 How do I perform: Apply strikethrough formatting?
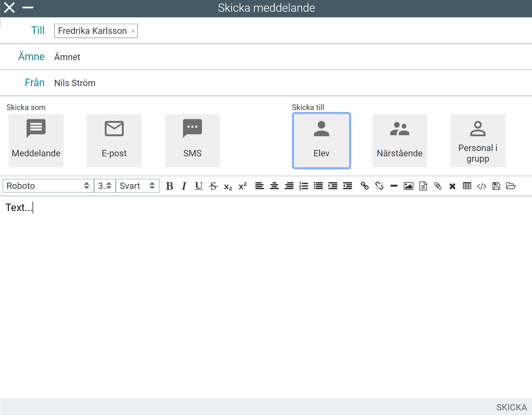(x=213, y=186)
